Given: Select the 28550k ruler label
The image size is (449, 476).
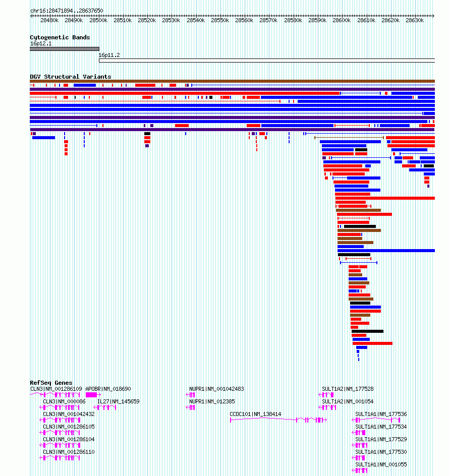Looking at the screenshot, I should pyautogui.click(x=220, y=20).
